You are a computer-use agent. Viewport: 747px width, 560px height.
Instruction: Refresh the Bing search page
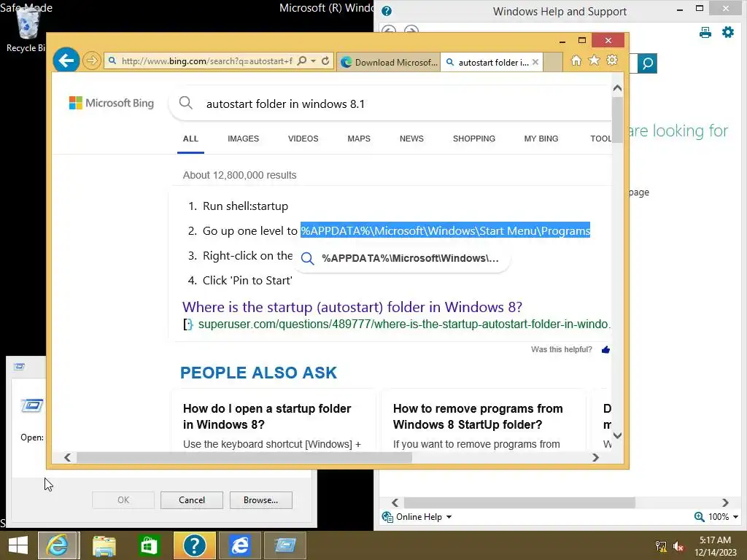pyautogui.click(x=325, y=61)
